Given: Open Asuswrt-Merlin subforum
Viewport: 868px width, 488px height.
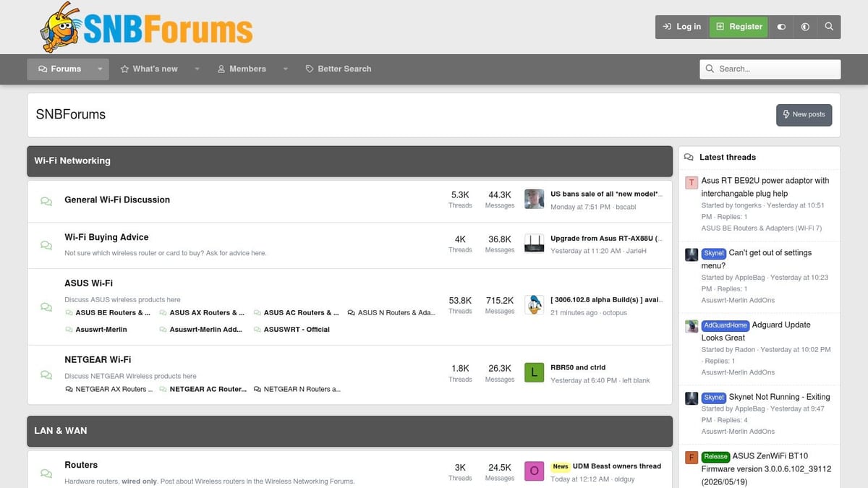Looking at the screenshot, I should (x=96, y=330).
